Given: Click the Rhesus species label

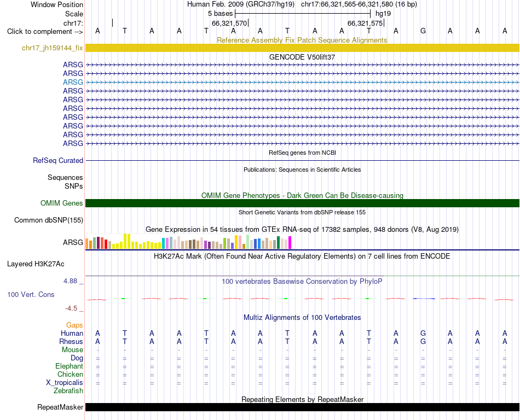Looking at the screenshot, I should (71, 341).
